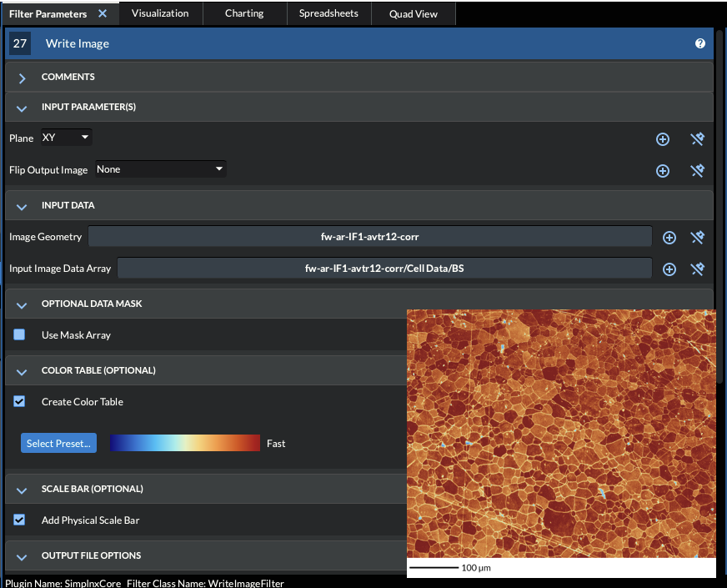The image size is (727, 588).
Task: Click the Select Preset... button
Action: (x=58, y=443)
